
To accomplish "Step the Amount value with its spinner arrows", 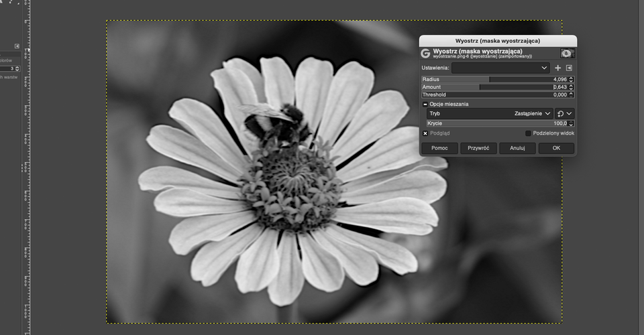I will pyautogui.click(x=571, y=87).
